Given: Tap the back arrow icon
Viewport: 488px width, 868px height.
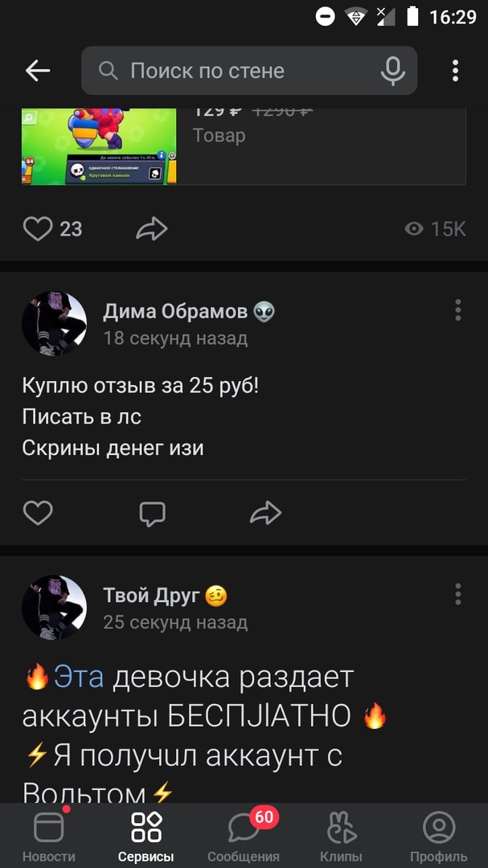Looking at the screenshot, I should 38,71.
